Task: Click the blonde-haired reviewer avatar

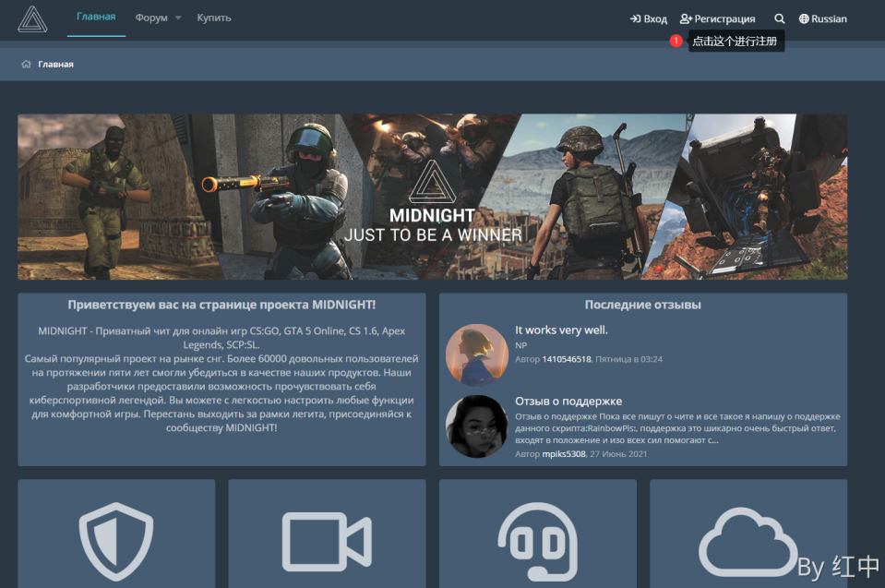Action: click(476, 354)
